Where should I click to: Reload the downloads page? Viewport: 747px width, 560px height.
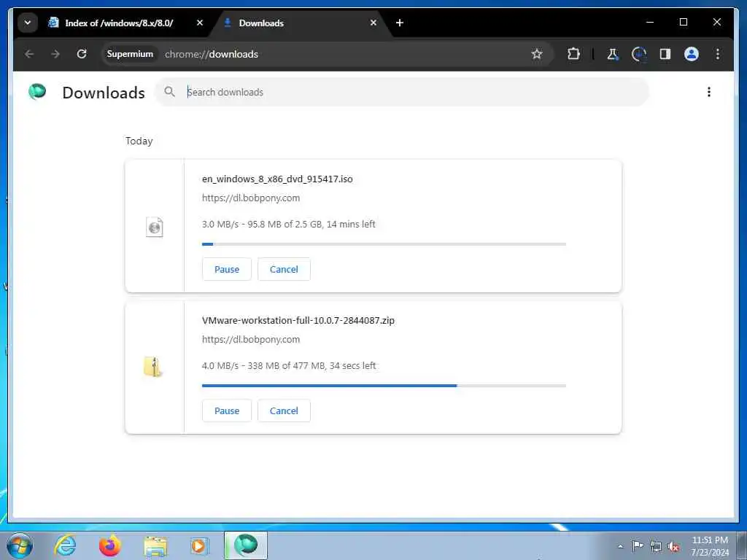(x=82, y=54)
